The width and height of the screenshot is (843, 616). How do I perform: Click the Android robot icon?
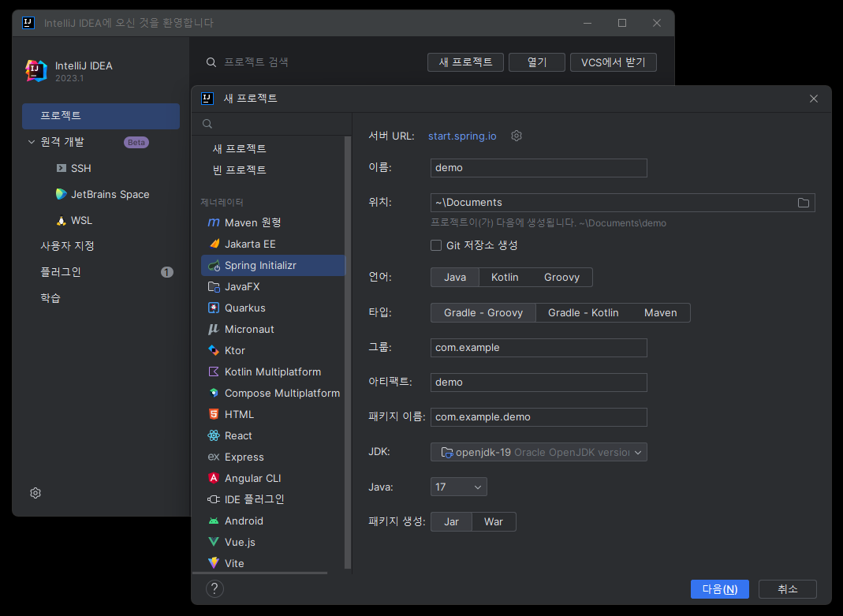[214, 521]
